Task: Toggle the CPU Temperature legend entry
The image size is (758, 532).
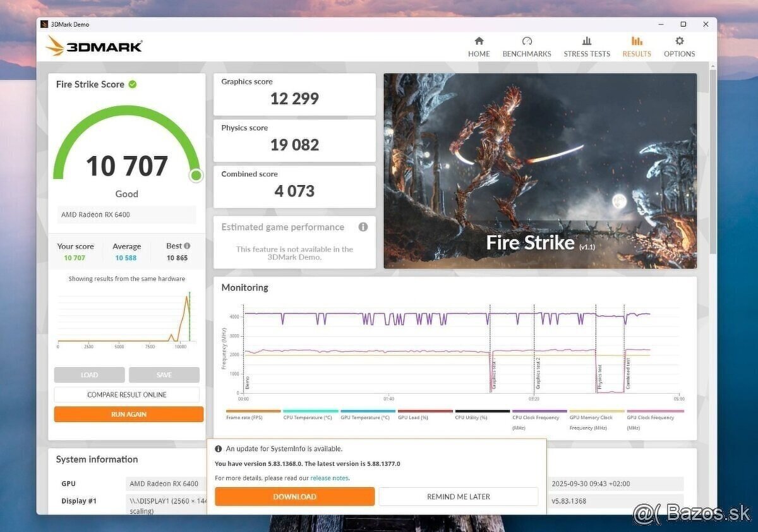Action: click(308, 418)
